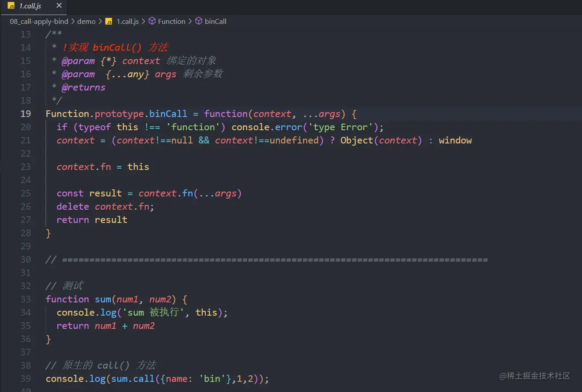582x392 pixels.
Task: Click the 'this' keyword on line 23
Action: pos(138,167)
